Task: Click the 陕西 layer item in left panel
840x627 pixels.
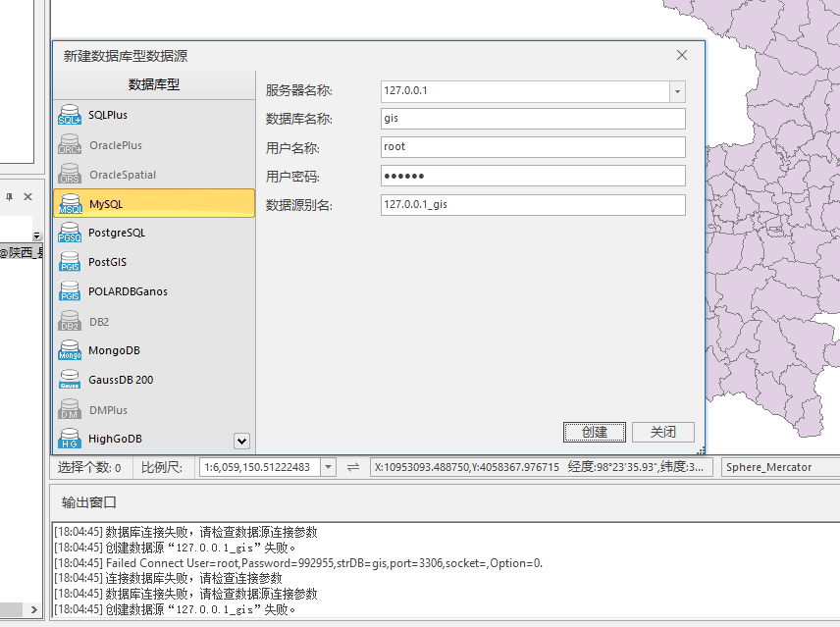Action: [22, 253]
